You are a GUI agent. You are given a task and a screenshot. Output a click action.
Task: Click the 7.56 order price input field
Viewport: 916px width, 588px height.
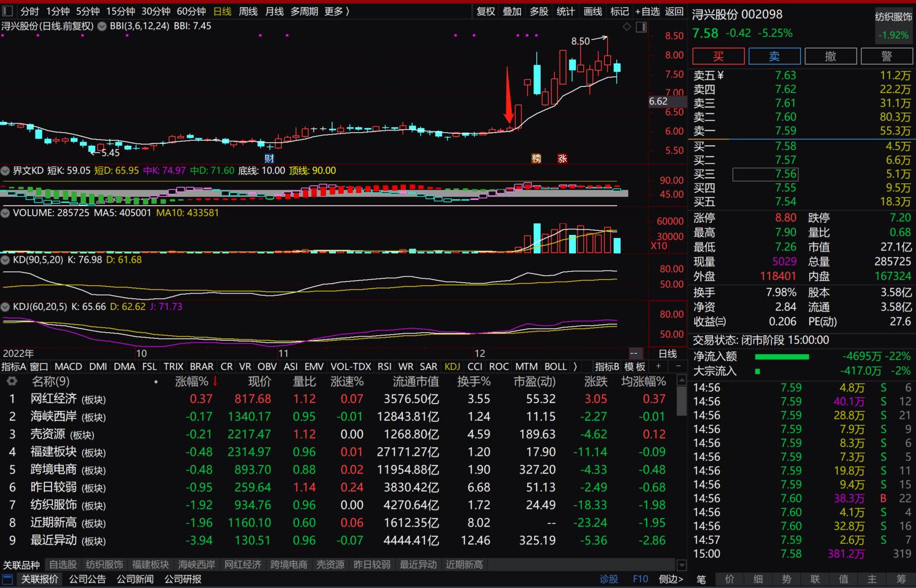[x=765, y=175]
